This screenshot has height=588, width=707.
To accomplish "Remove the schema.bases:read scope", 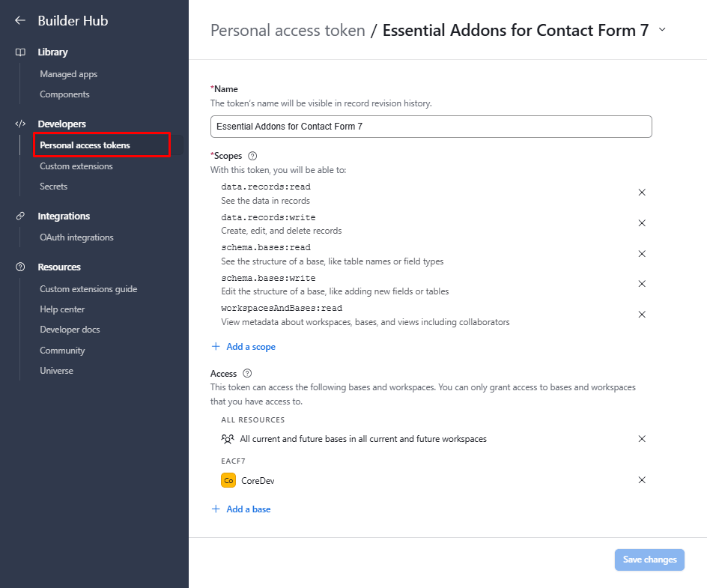I will [x=642, y=254].
